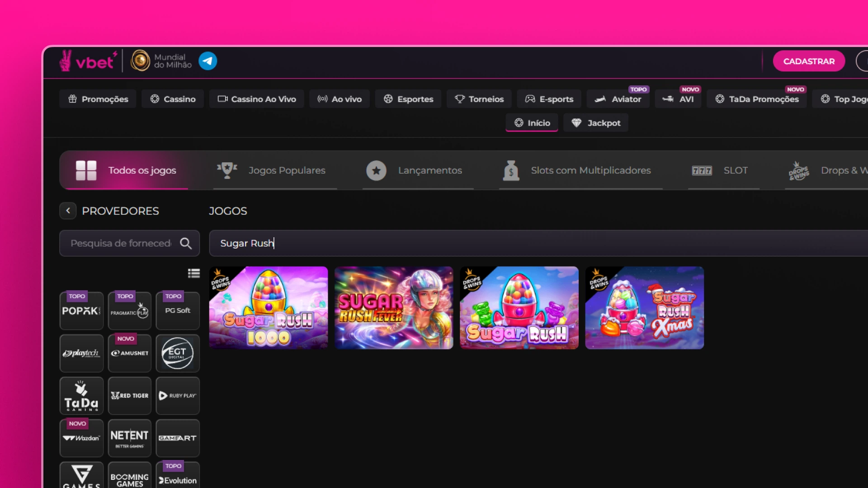The height and width of the screenshot is (488, 868).
Task: Select the GameArt provider tile
Action: click(178, 438)
